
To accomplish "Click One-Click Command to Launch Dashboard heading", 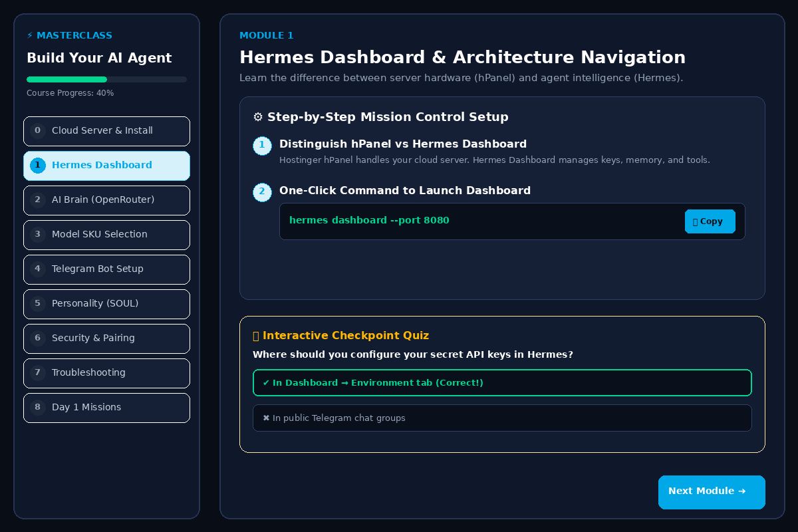I will (x=405, y=191).
